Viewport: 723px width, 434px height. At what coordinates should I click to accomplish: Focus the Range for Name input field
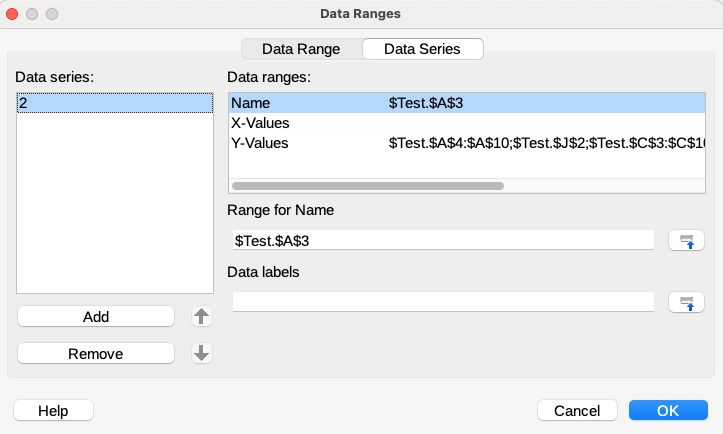click(442, 240)
